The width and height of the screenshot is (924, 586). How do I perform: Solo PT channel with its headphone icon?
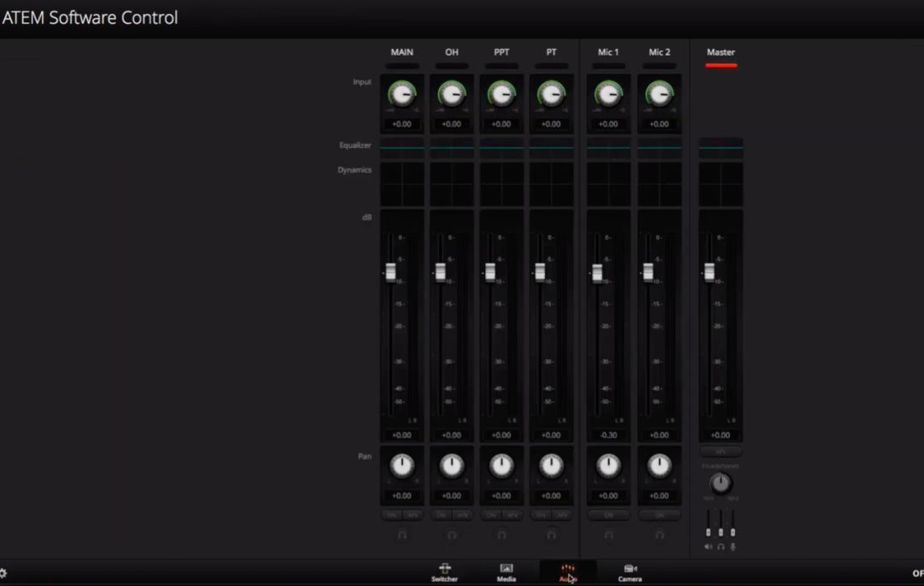551,535
